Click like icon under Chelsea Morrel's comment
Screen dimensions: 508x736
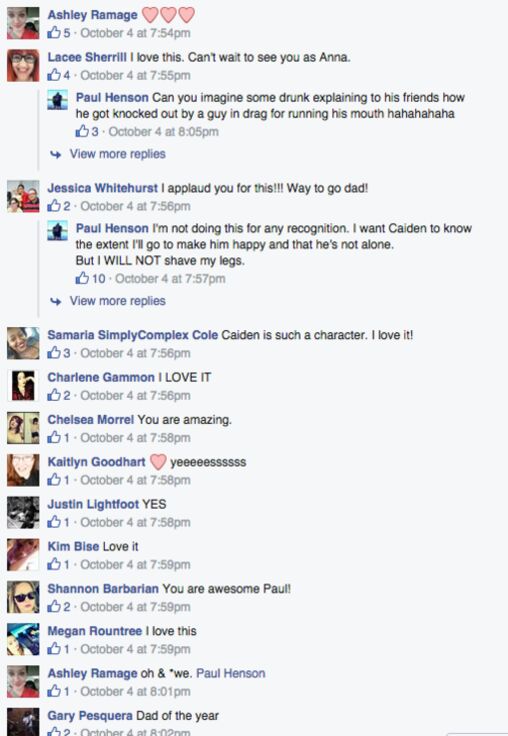click(x=54, y=437)
